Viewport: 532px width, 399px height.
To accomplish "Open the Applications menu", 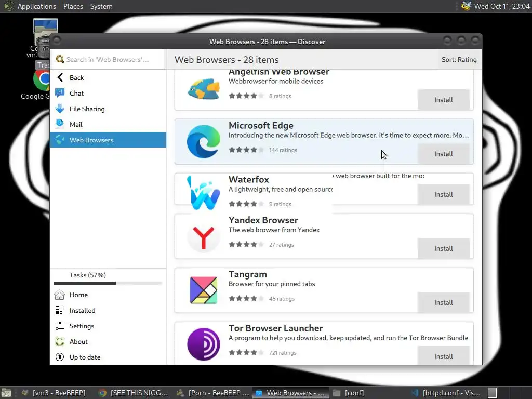I will tap(37, 6).
